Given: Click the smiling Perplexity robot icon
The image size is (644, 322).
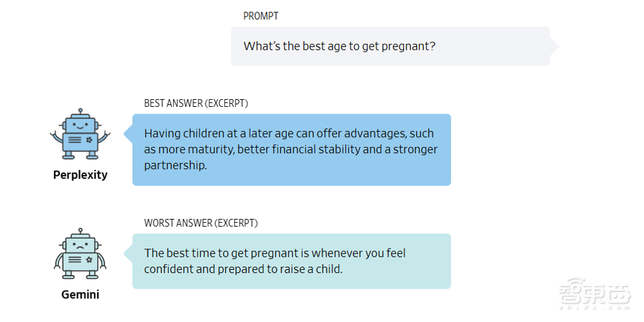Looking at the screenshot, I should [x=80, y=134].
